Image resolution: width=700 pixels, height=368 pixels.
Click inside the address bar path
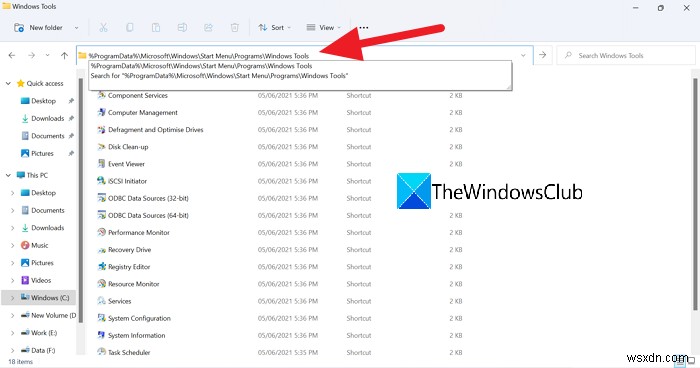199,56
